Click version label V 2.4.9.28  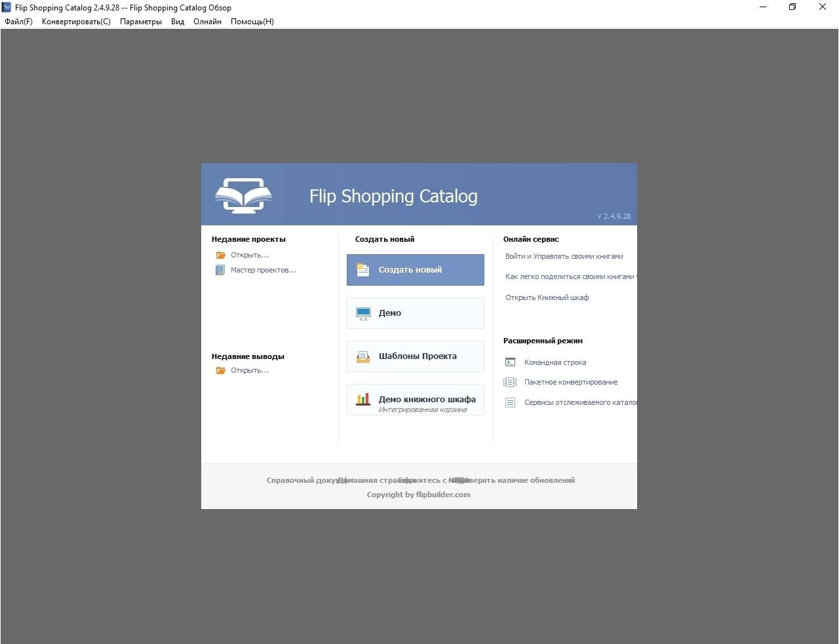coord(614,216)
